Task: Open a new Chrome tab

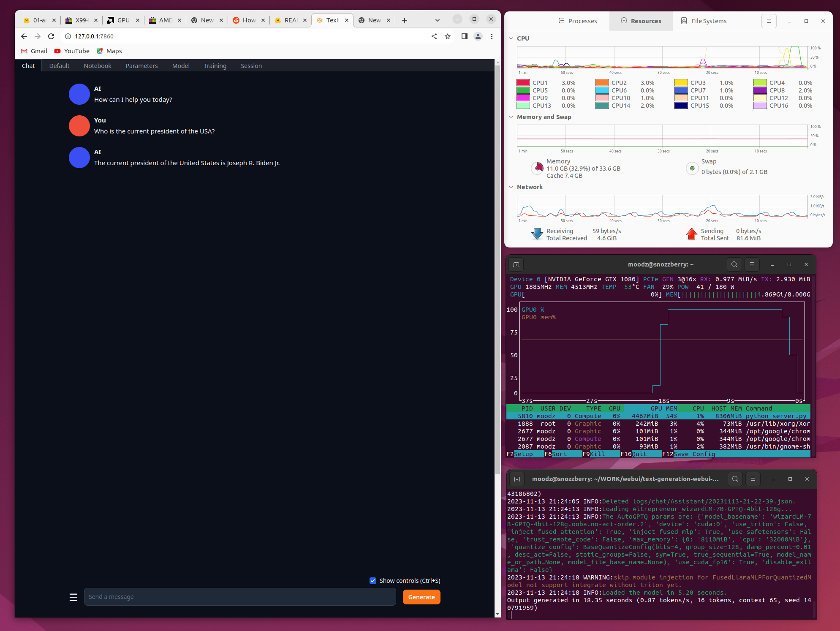Action: coord(404,20)
